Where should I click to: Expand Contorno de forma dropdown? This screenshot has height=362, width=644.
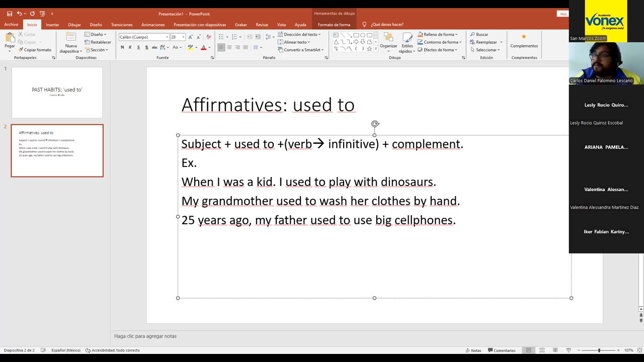click(x=439, y=42)
